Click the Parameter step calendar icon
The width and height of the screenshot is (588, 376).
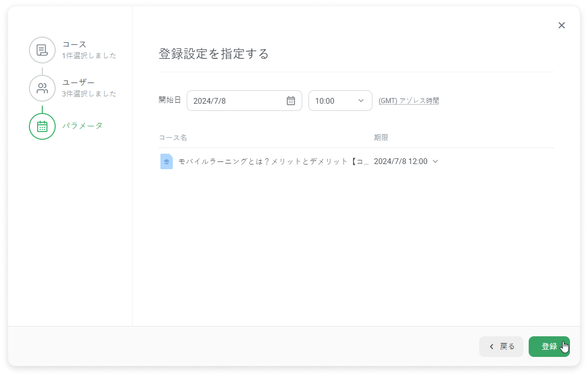pyautogui.click(x=42, y=126)
